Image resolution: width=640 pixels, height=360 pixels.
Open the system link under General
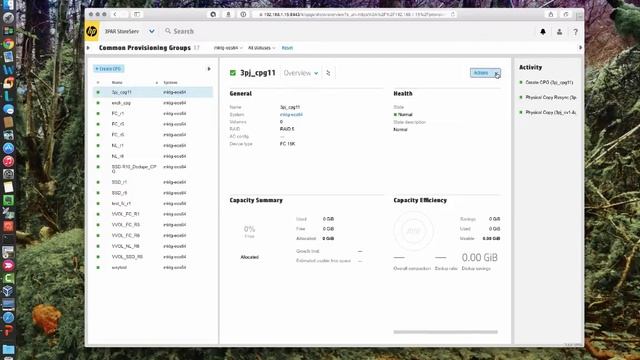pyautogui.click(x=291, y=115)
